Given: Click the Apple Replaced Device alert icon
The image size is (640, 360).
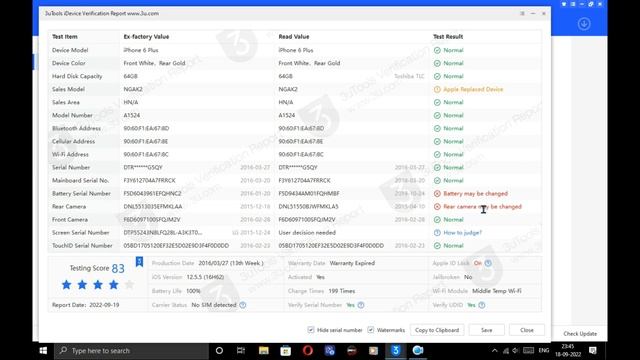Looking at the screenshot, I should [437, 89].
